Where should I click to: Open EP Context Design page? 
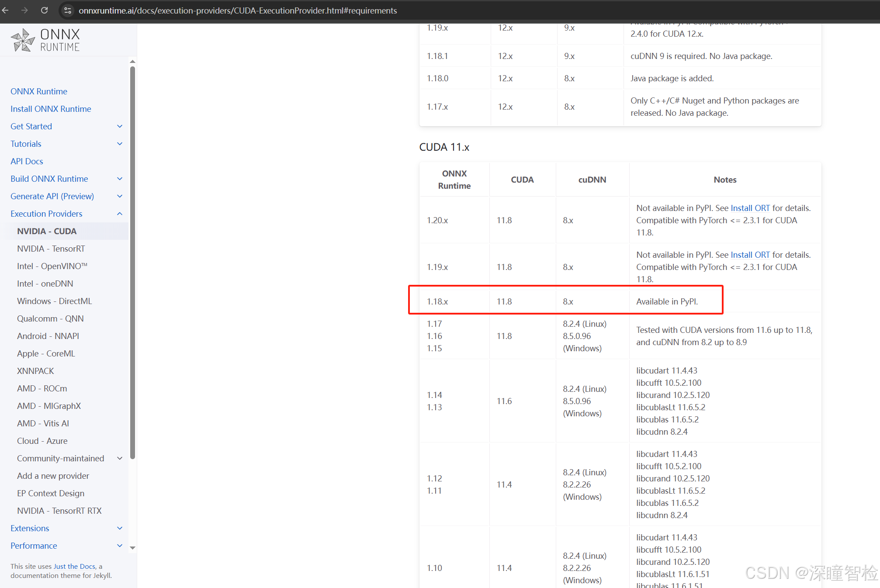pos(51,493)
